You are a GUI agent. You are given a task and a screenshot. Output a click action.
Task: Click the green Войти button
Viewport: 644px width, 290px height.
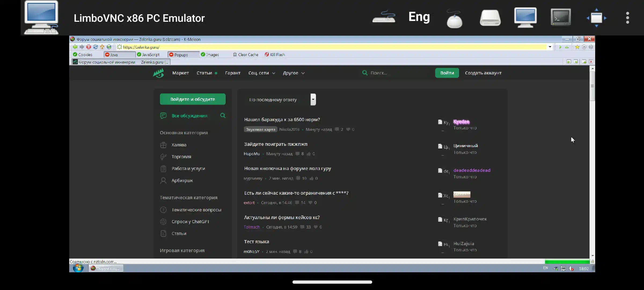pyautogui.click(x=447, y=73)
